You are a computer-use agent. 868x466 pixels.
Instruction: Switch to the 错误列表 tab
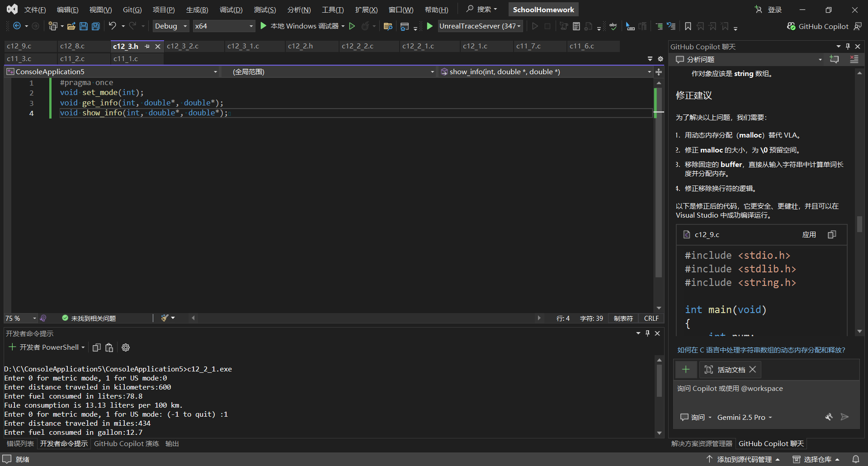coord(20,444)
